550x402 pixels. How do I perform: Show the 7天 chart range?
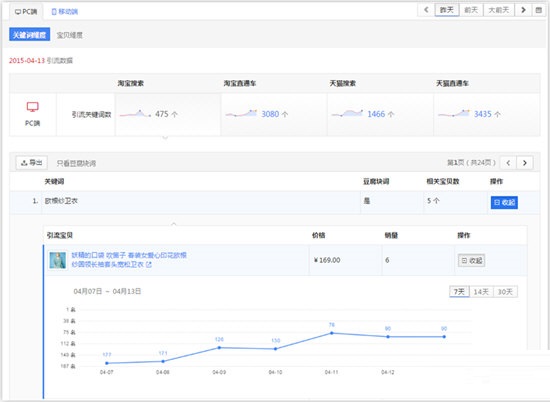point(459,292)
